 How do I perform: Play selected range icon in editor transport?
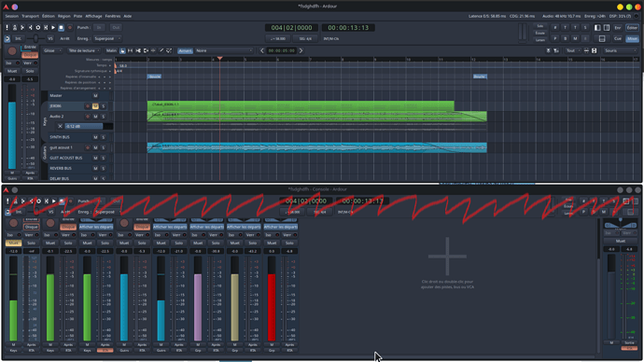click(x=46, y=27)
